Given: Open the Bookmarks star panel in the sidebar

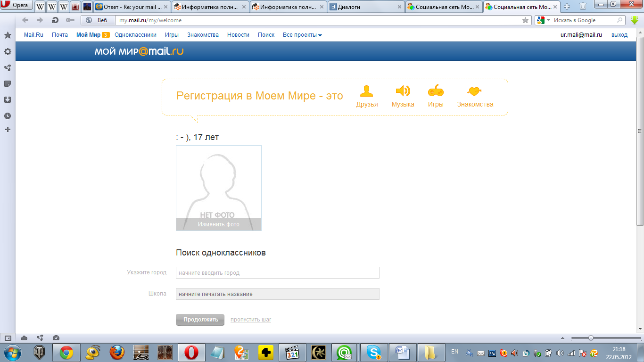Looking at the screenshot, I should point(8,35).
